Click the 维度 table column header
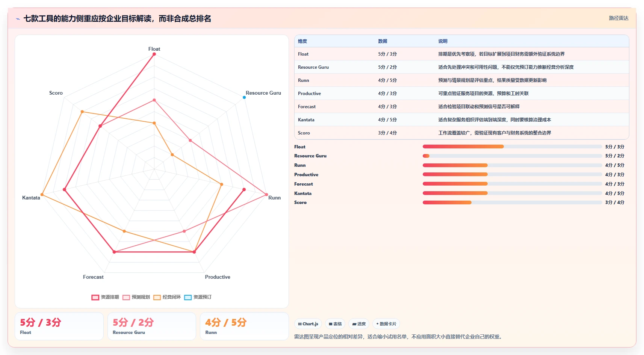644x355 pixels. pos(302,41)
